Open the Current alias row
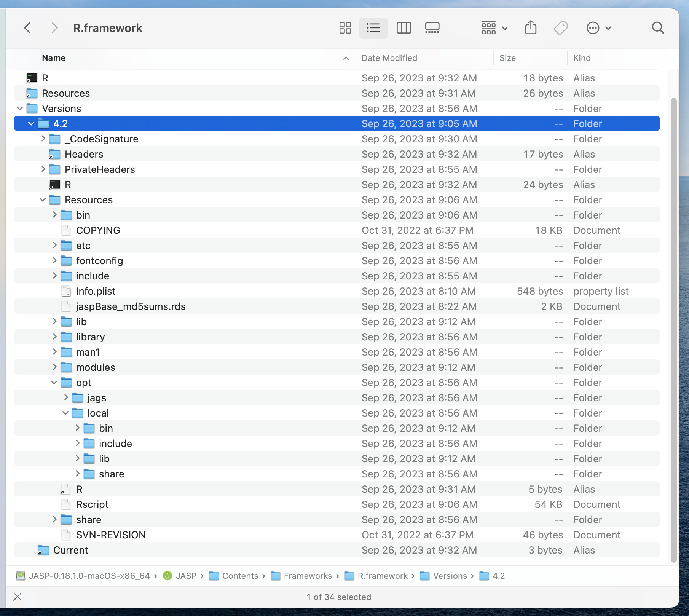689x616 pixels. (71, 550)
